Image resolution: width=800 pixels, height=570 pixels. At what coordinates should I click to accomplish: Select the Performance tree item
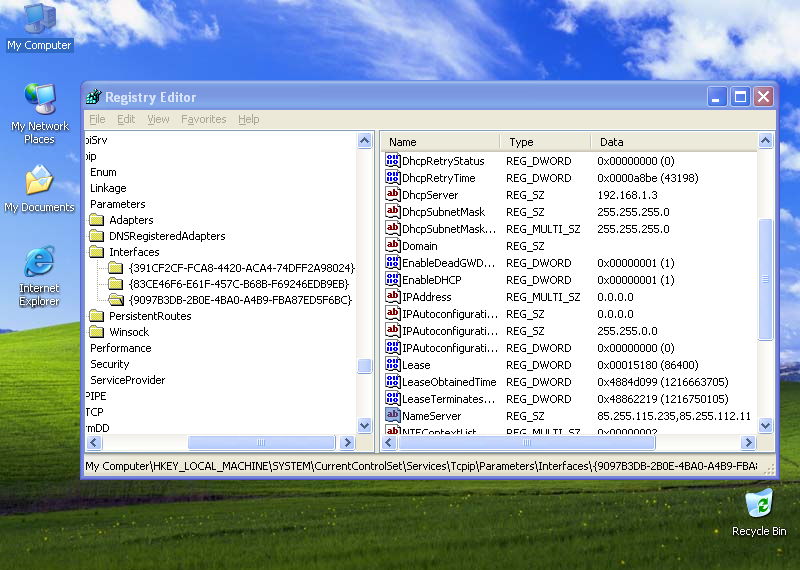(x=120, y=348)
